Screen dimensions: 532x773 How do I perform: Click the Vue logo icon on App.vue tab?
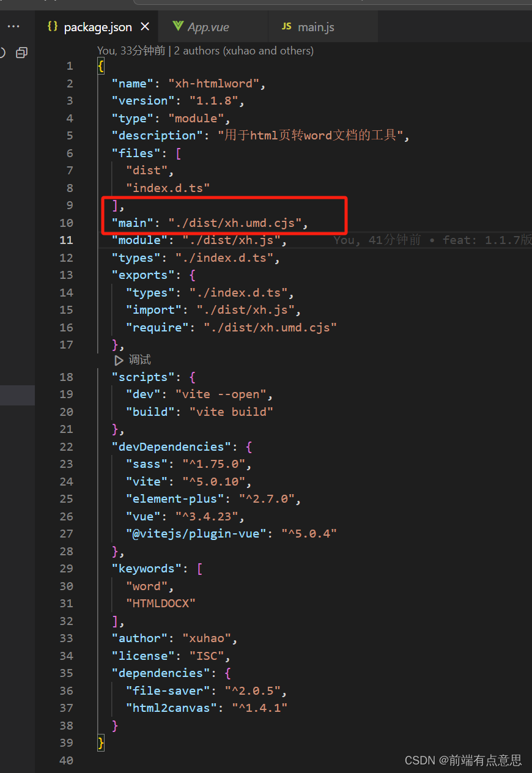178,26
